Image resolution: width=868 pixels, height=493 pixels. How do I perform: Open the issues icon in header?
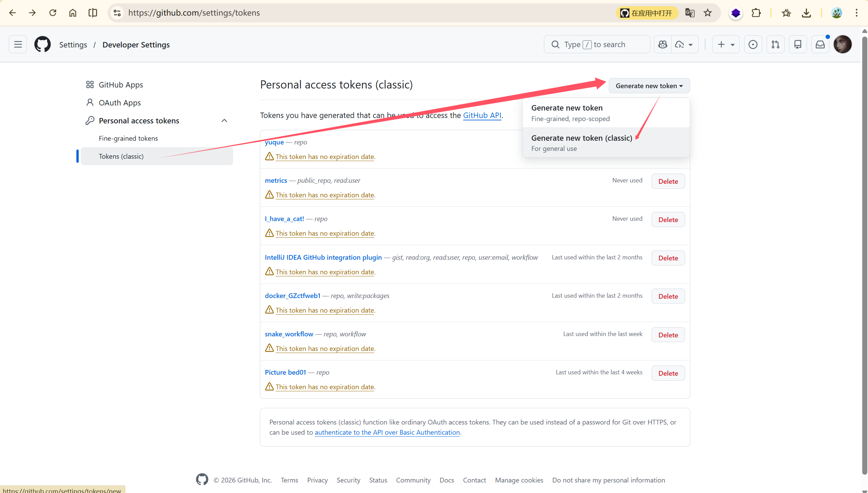tap(753, 44)
